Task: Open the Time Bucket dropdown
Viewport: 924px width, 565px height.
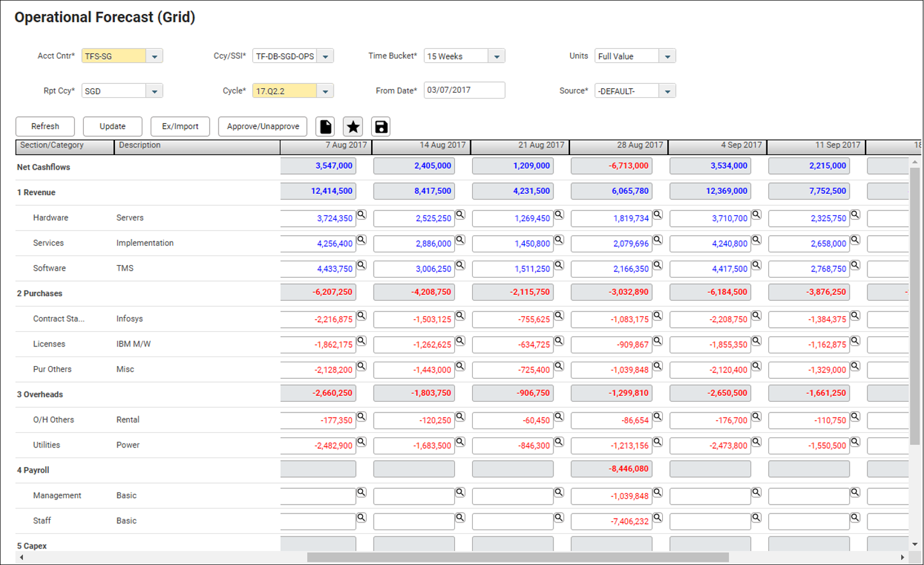Action: pos(496,57)
